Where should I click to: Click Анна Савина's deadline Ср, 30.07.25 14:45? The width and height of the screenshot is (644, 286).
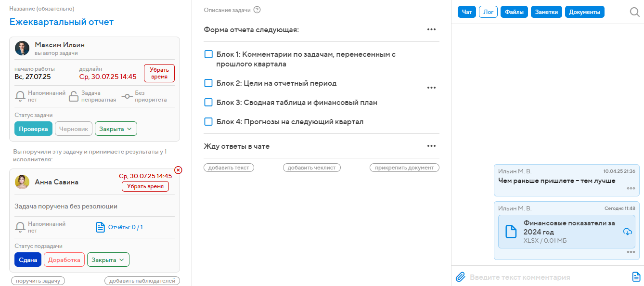(x=145, y=176)
